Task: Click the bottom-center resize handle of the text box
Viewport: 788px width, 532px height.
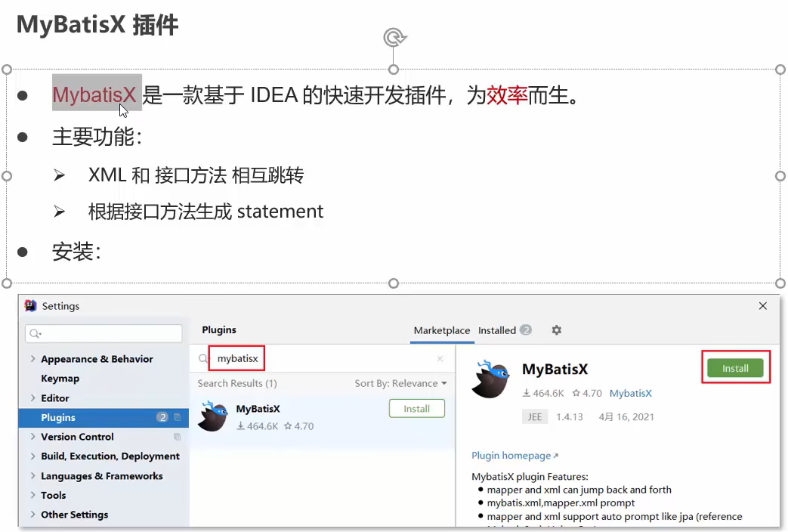Action: 394,283
